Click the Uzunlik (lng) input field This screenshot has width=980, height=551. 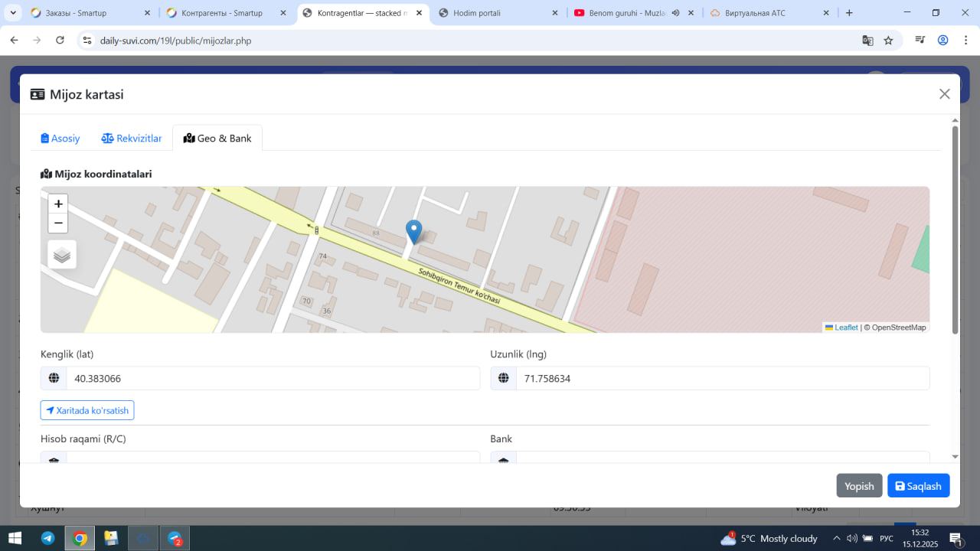point(723,378)
